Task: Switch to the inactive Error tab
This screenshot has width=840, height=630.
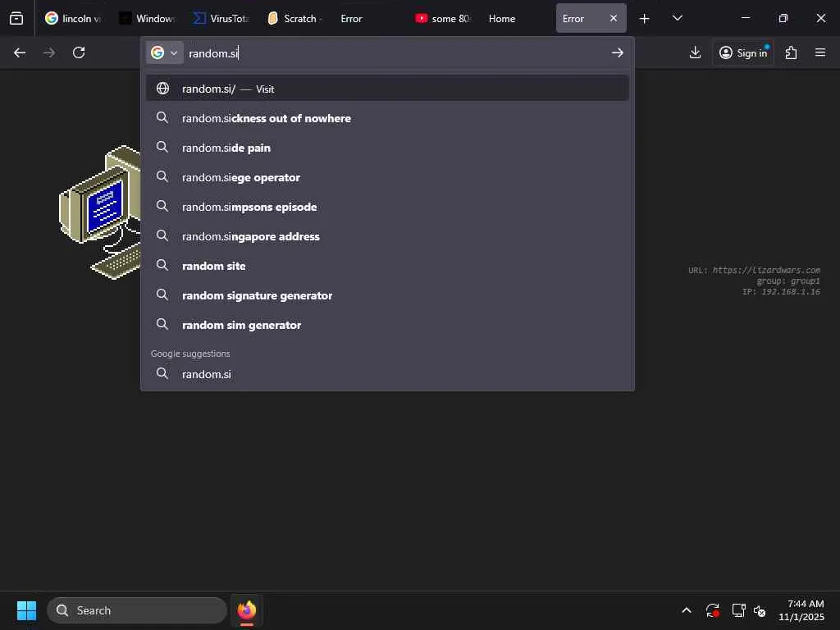Action: 369,18
